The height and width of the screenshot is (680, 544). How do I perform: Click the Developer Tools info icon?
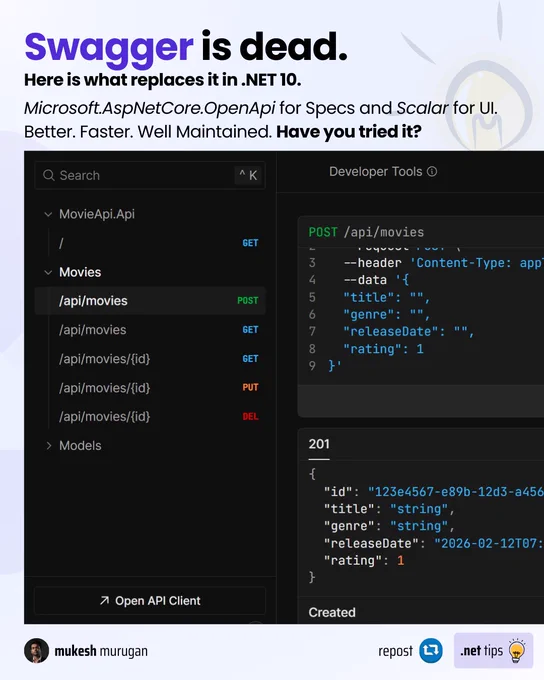(x=432, y=172)
